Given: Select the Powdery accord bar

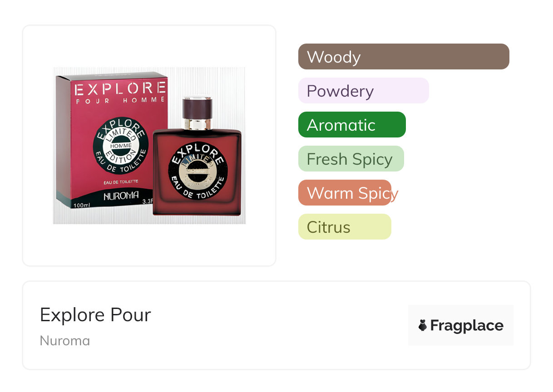Looking at the screenshot, I should click(363, 91).
